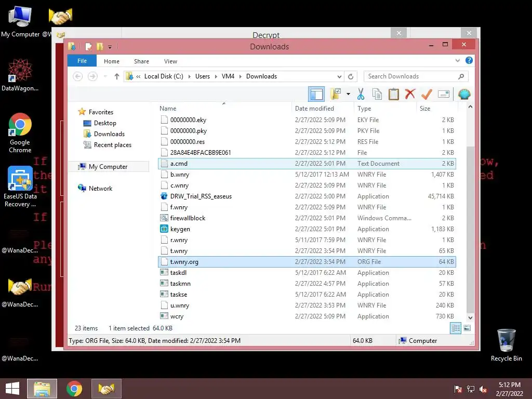Select the u.wnry file row
Viewport: 532px width, 399px height.
click(x=307, y=305)
